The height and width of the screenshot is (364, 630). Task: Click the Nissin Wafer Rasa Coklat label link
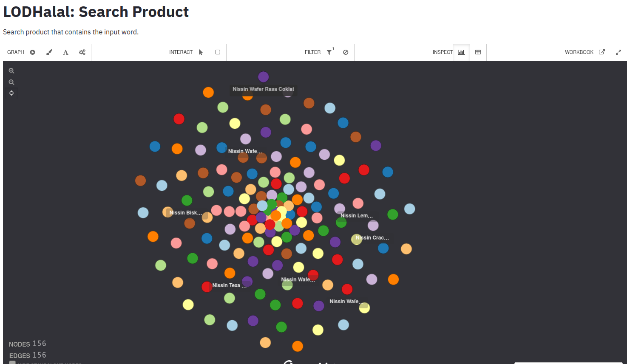[263, 89]
